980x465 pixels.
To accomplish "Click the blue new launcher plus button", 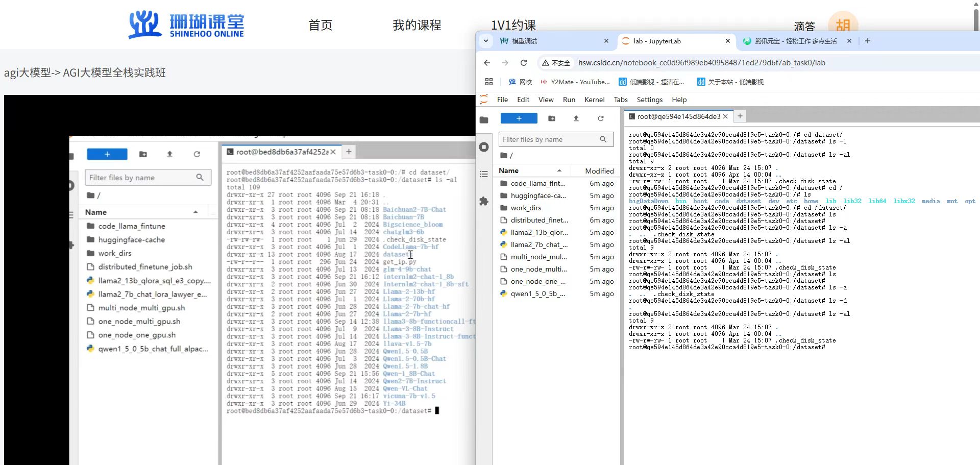I will pos(519,118).
